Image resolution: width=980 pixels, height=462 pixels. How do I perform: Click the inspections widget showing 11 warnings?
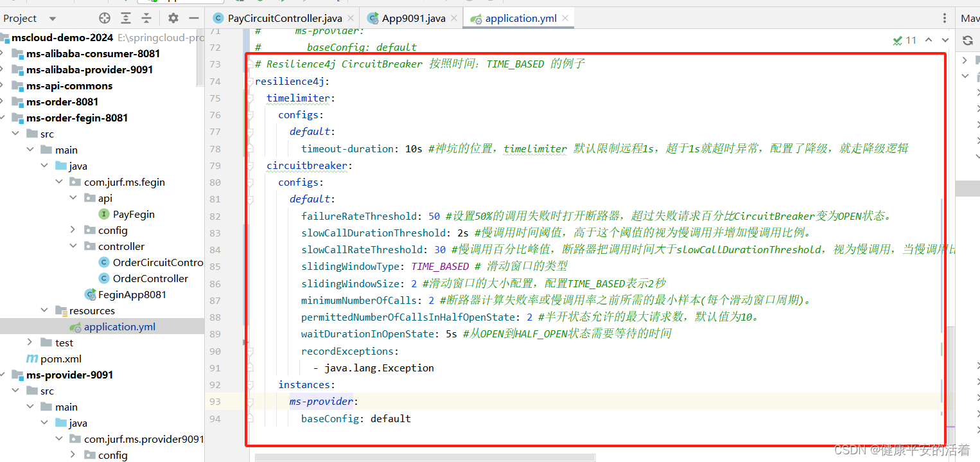pyautogui.click(x=905, y=40)
